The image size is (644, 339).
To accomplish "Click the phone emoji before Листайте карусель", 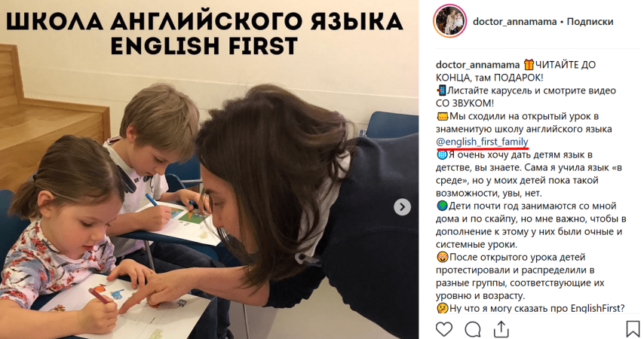I will point(441,90).
